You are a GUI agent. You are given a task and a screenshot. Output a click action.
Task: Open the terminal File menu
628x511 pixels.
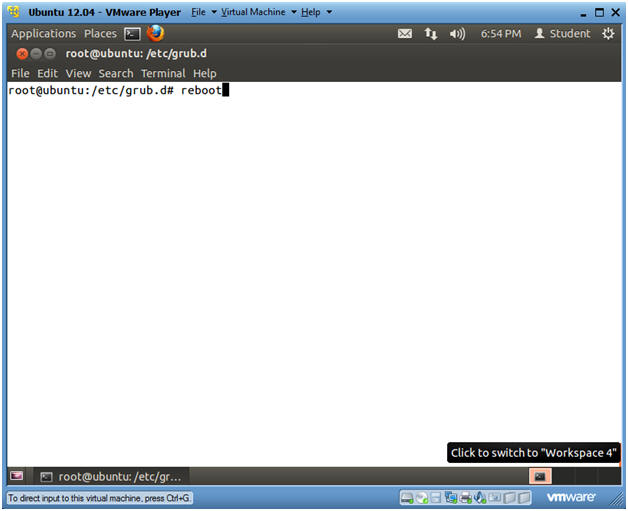point(20,73)
